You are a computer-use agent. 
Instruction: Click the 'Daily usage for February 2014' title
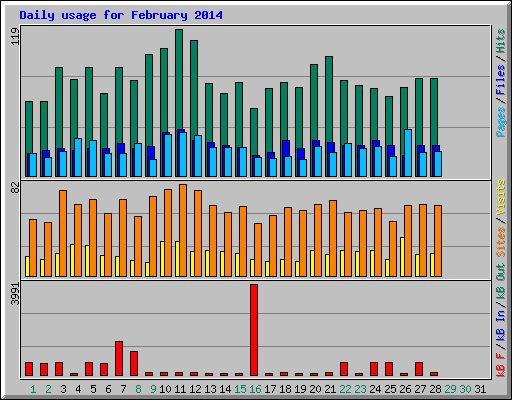(121, 15)
